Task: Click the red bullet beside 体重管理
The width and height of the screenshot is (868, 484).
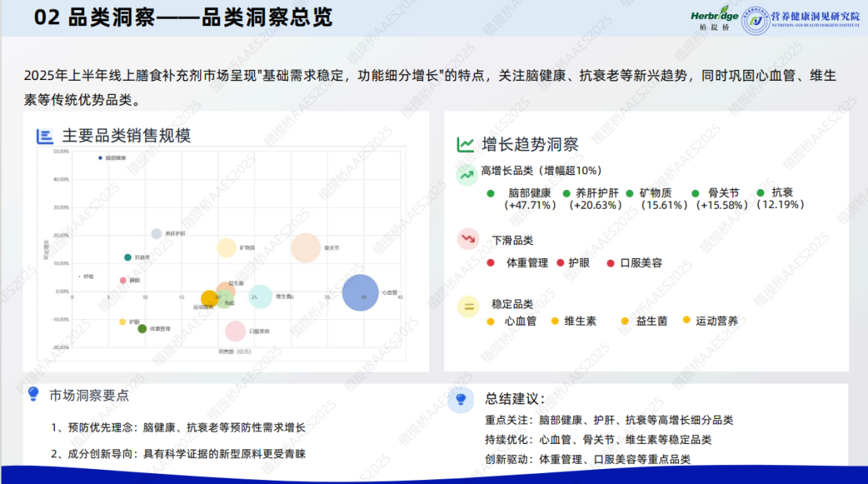Action: [x=491, y=263]
